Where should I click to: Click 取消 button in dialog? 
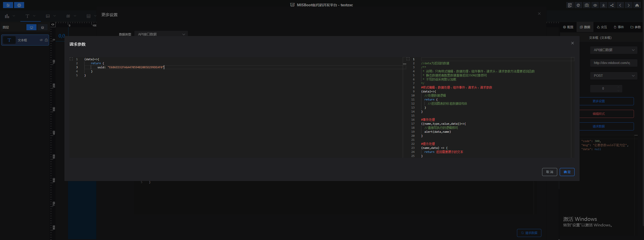[x=550, y=172]
